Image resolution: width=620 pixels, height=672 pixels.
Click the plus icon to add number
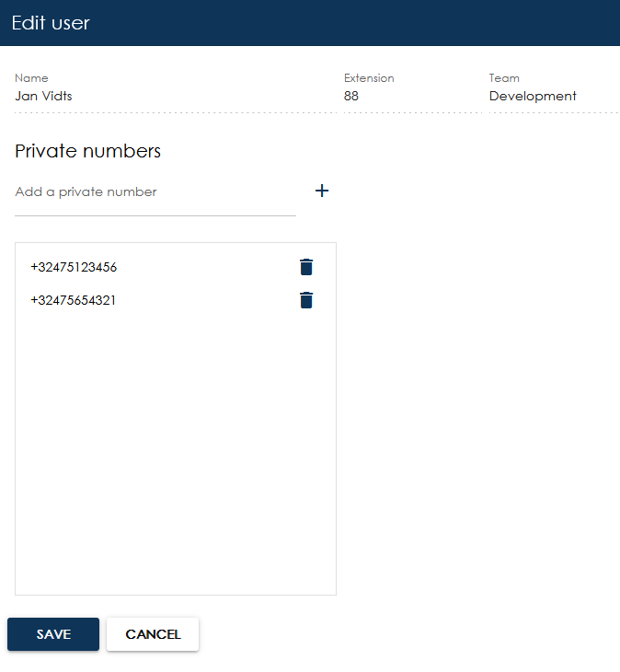322,191
